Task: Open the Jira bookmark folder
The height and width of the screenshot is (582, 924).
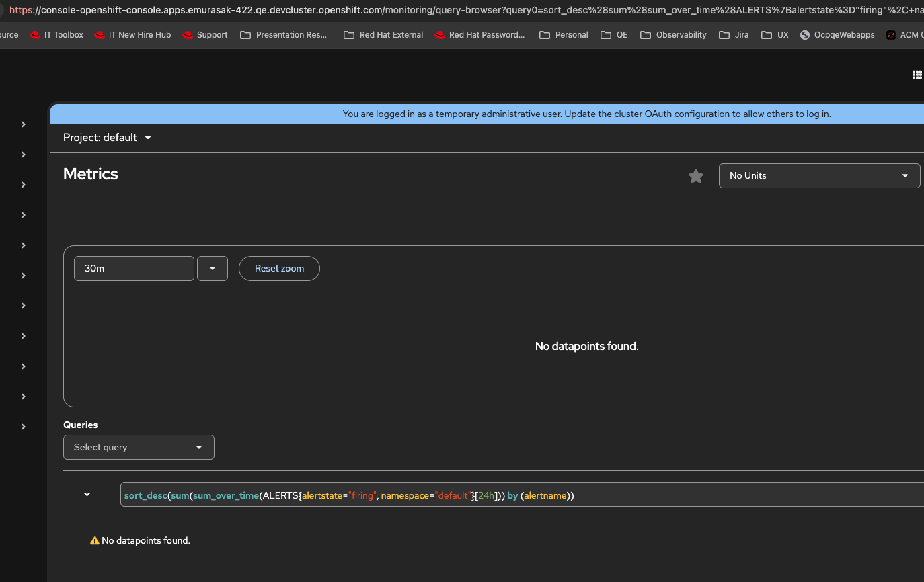Action: point(734,35)
